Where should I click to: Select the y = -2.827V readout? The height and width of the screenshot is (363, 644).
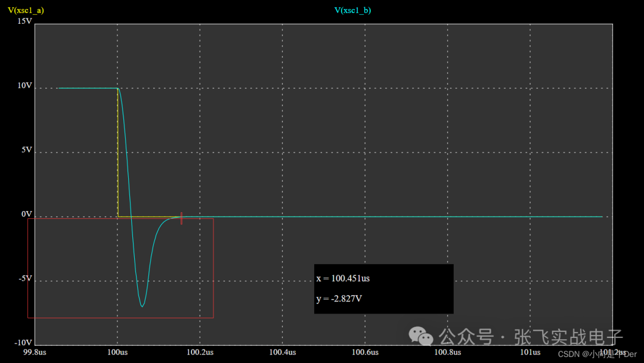[339, 299]
